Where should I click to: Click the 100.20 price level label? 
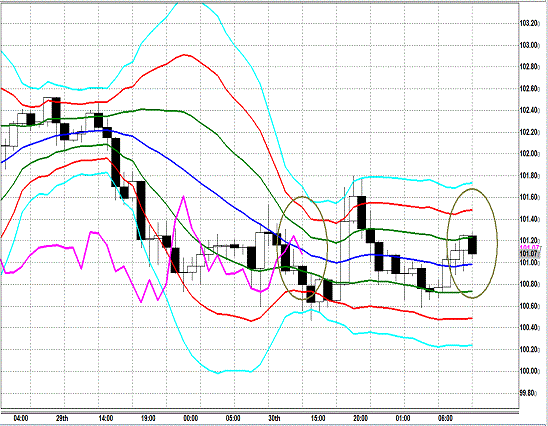[530, 349]
